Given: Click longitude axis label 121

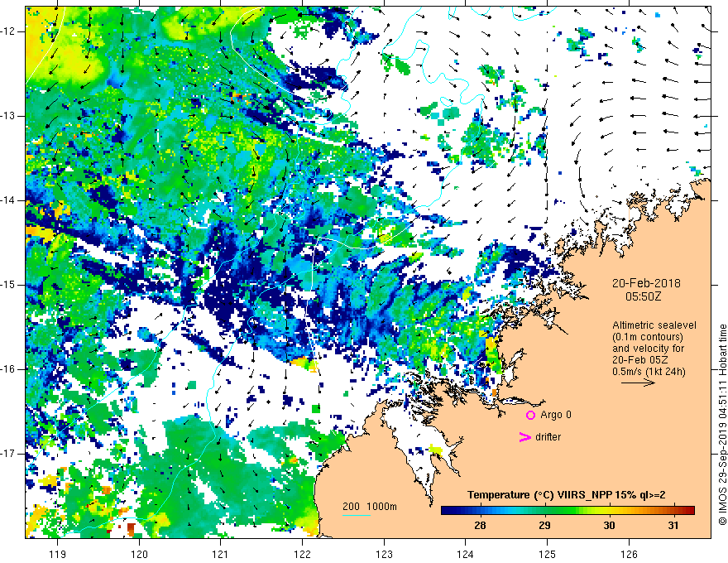Looking at the screenshot, I should (x=221, y=554).
